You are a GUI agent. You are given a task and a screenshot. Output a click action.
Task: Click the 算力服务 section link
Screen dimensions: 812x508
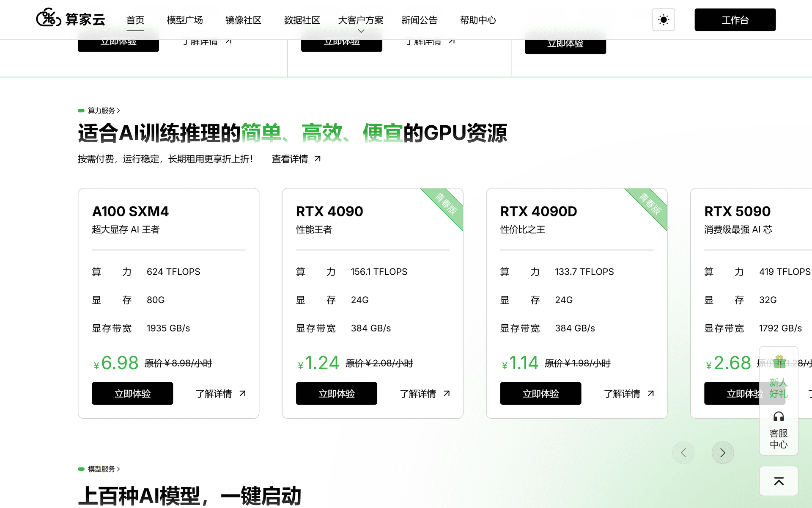tap(99, 110)
